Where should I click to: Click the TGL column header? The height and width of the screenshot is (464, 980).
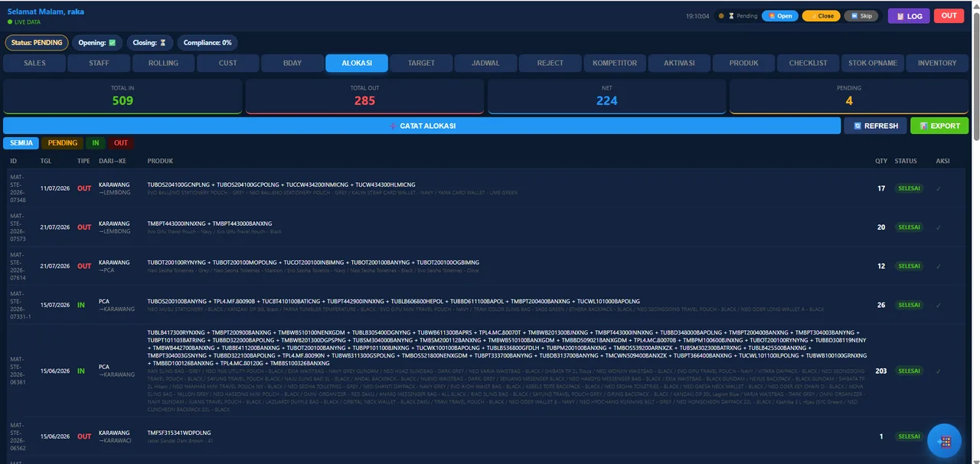tap(46, 161)
